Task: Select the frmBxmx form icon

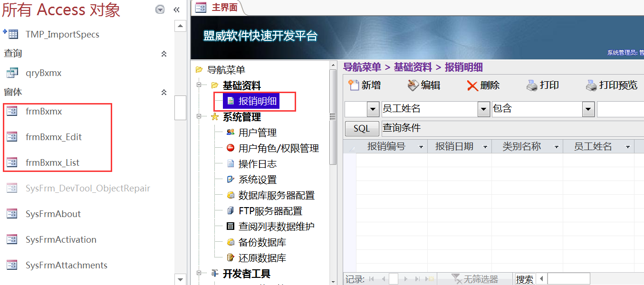Action: (x=12, y=111)
